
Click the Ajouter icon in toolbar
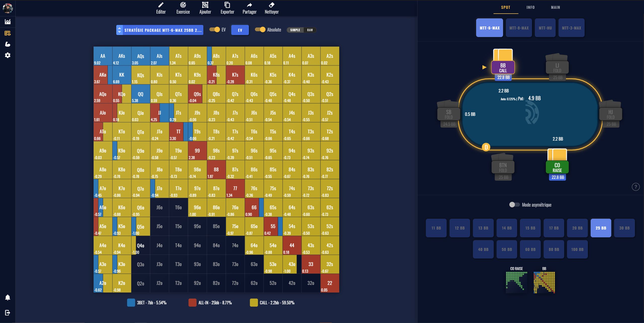(x=205, y=5)
